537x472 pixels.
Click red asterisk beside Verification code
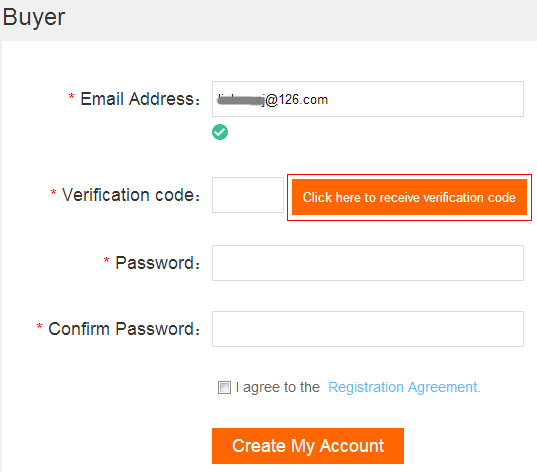(x=53, y=192)
